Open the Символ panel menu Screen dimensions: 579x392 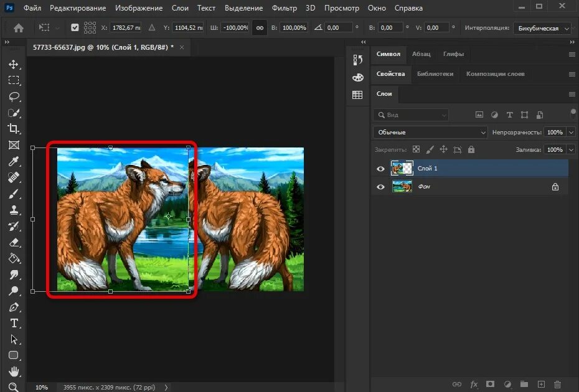(x=572, y=54)
